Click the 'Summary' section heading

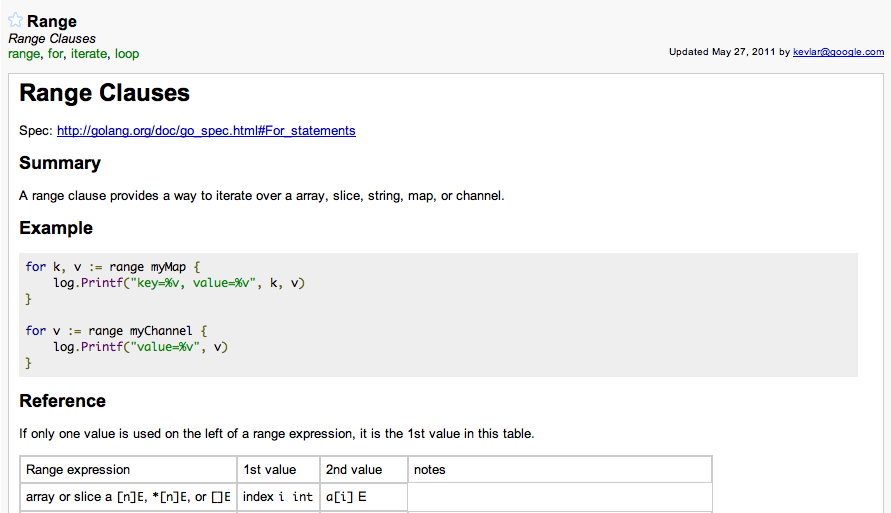pos(60,163)
